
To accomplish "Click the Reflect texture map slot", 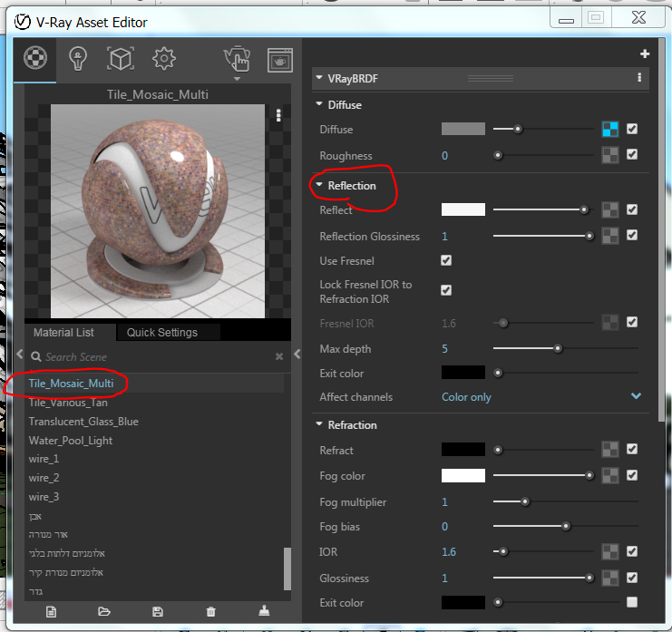I will (610, 210).
